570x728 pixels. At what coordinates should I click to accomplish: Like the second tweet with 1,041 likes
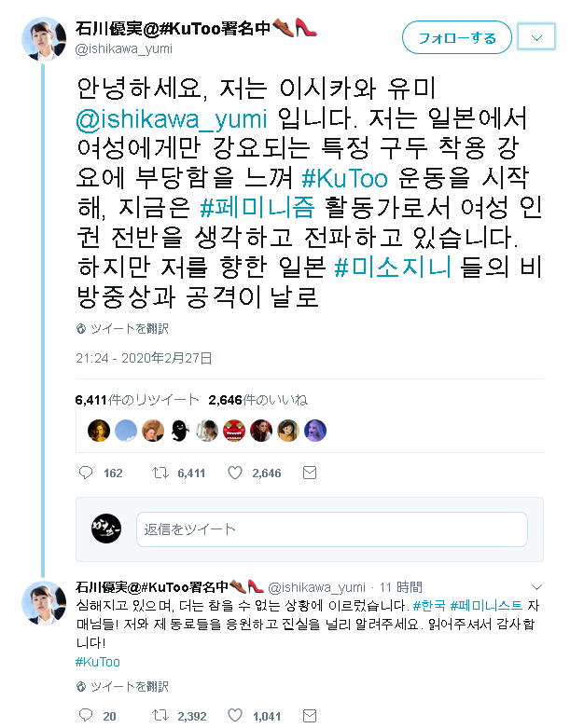[235, 715]
